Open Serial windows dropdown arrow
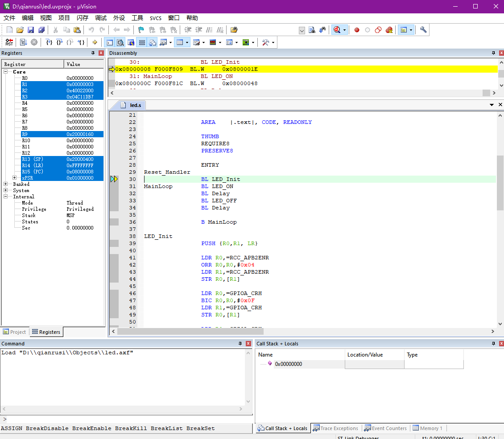The width and height of the screenshot is (504, 439). click(203, 42)
